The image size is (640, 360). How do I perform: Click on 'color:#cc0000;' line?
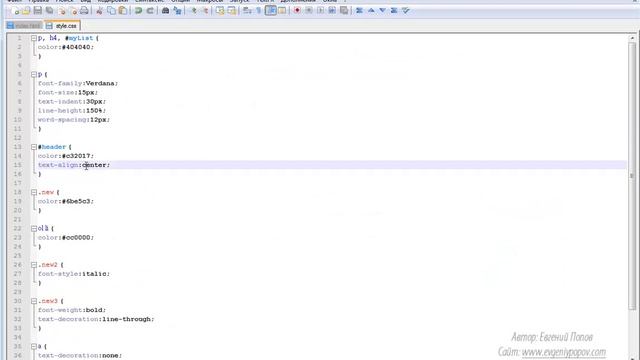coord(66,238)
